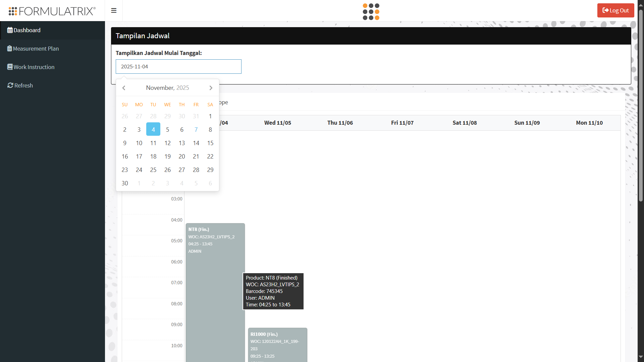Screen dimensions: 644x362
Task: Go to next month in calendar
Action: 211,88
